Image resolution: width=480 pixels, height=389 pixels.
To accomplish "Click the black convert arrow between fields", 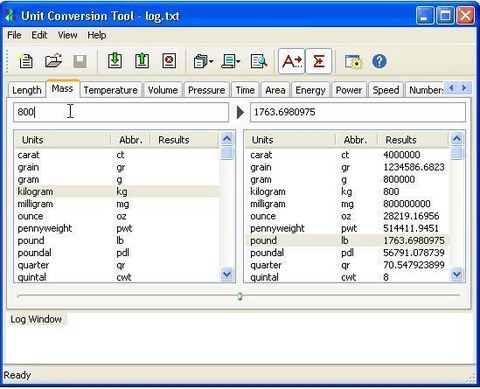I will click(x=240, y=112).
